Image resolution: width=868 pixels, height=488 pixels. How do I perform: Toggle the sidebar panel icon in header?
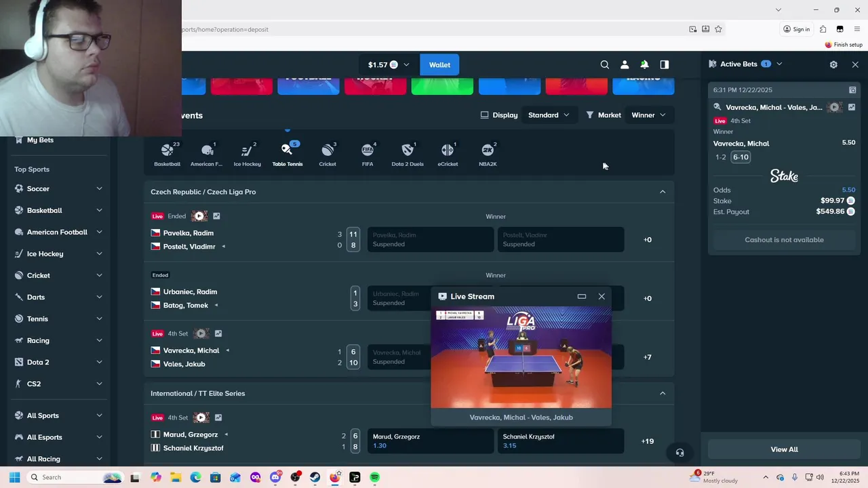(x=665, y=64)
